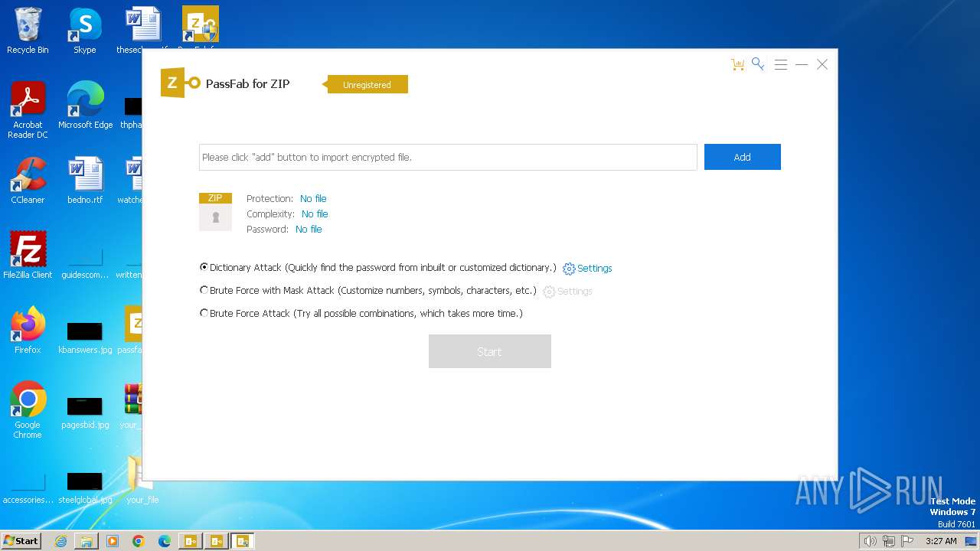Select the Skype desktop shortcut
The image size is (980, 551).
point(84,31)
